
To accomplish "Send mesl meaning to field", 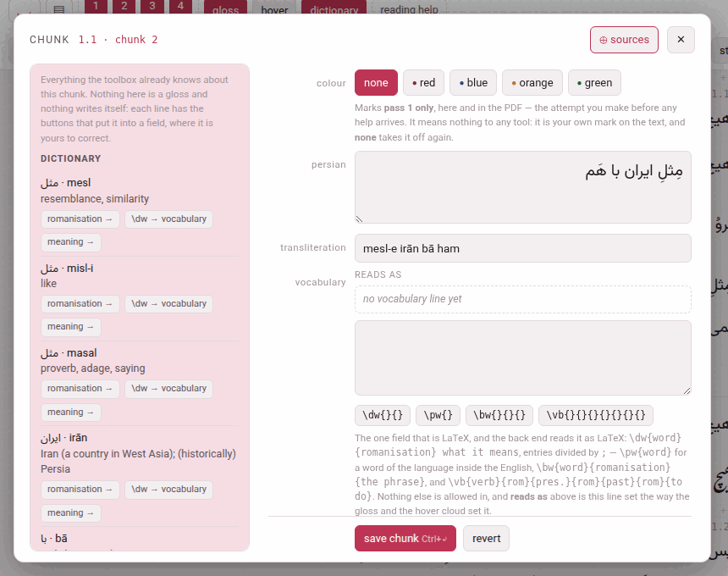I will tap(70, 242).
